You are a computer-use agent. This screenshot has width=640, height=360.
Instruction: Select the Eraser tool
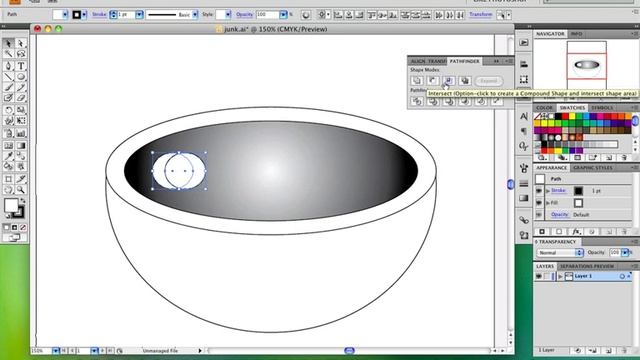pyautogui.click(x=21, y=98)
